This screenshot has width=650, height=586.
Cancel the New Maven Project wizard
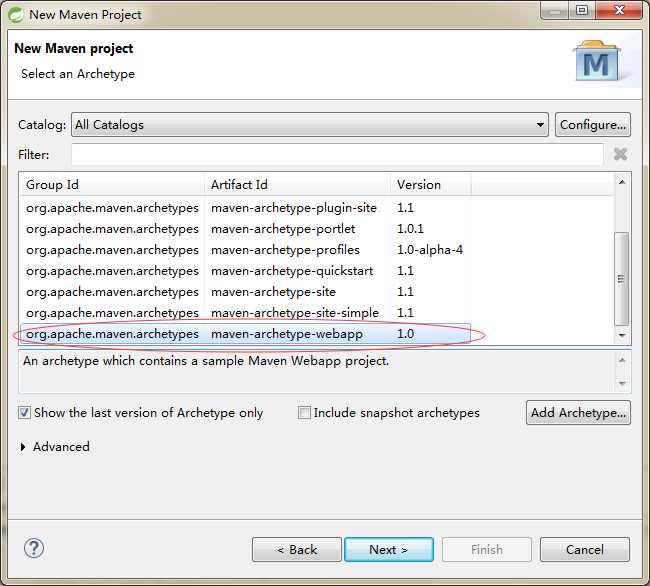click(585, 550)
